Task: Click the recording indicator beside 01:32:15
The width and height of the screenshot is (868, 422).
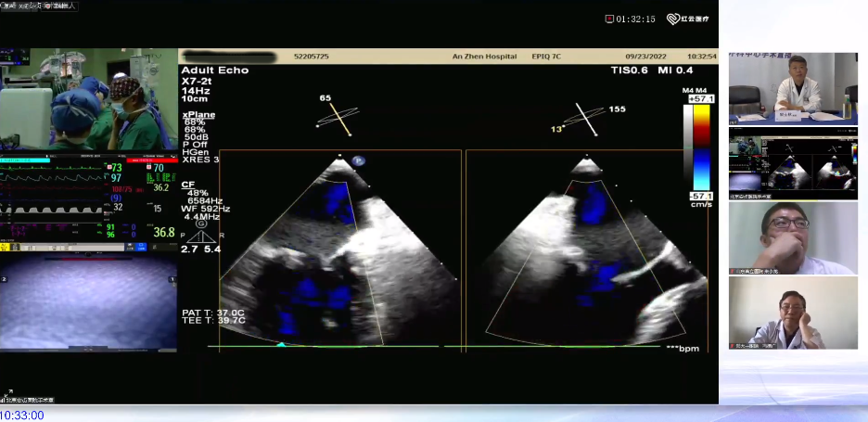Action: [609, 19]
